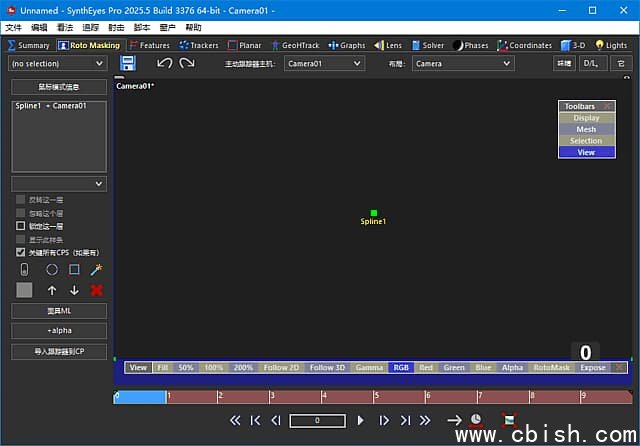The height and width of the screenshot is (446, 640).
Task: Jump to the first frame
Action: tap(256, 421)
